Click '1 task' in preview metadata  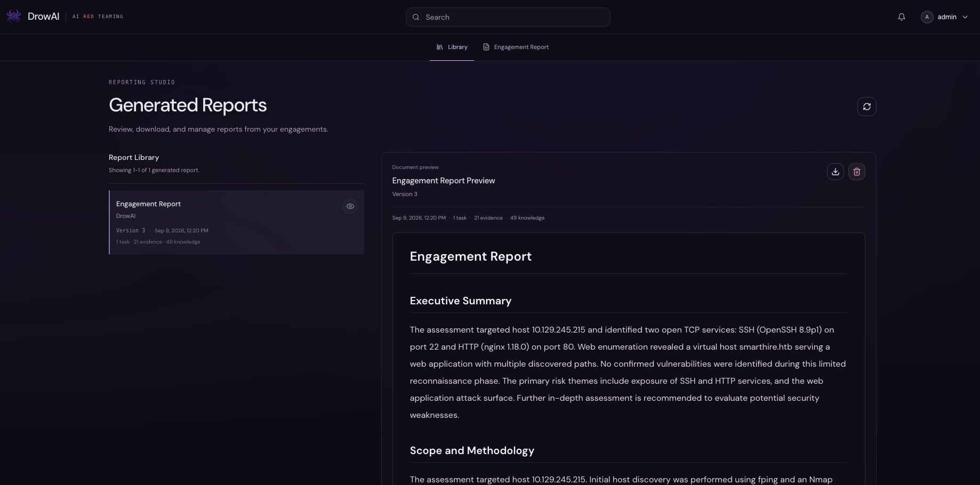point(460,218)
